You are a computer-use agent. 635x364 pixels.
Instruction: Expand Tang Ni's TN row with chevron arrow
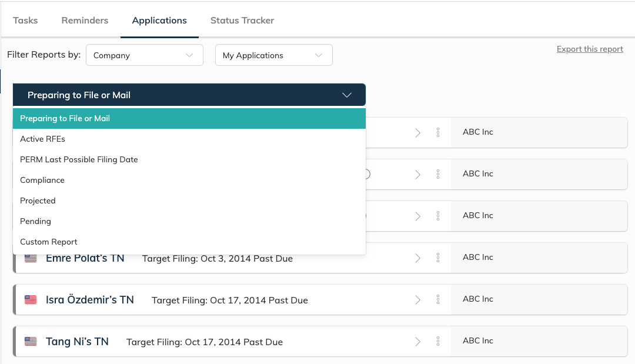pos(418,341)
